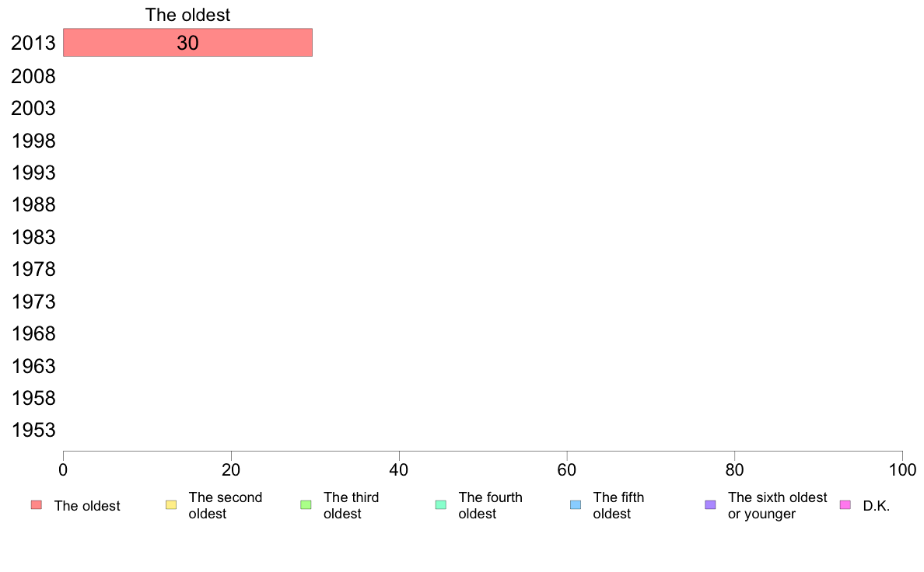924x572 pixels.
Task: Choose the 2013 year label
Action: pos(33,43)
